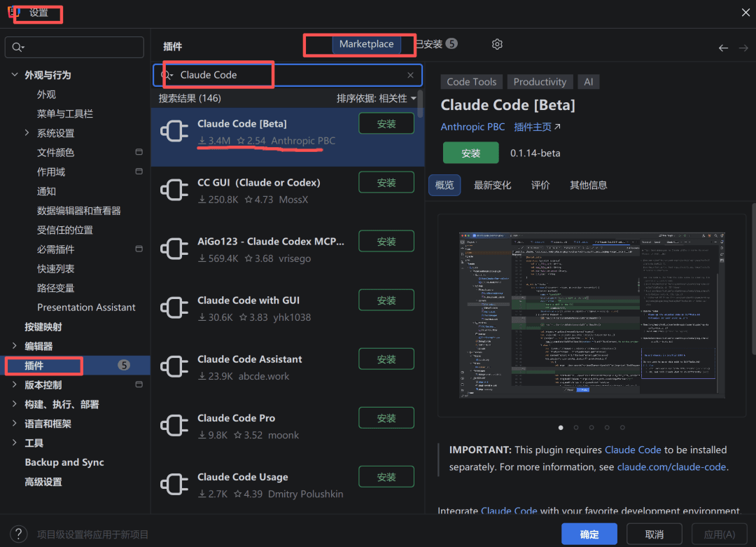Open search options dropdown in plugin search

[167, 75]
